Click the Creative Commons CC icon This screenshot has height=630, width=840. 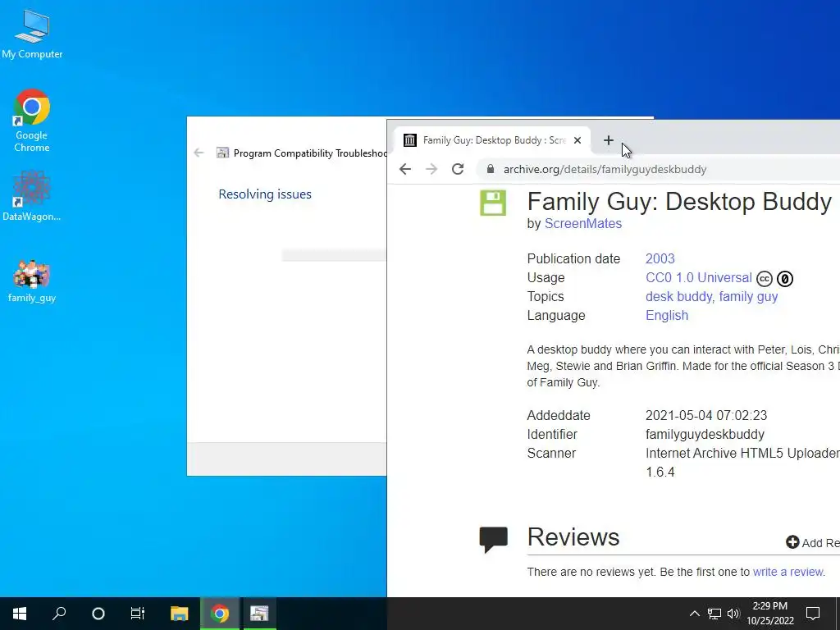[765, 279]
